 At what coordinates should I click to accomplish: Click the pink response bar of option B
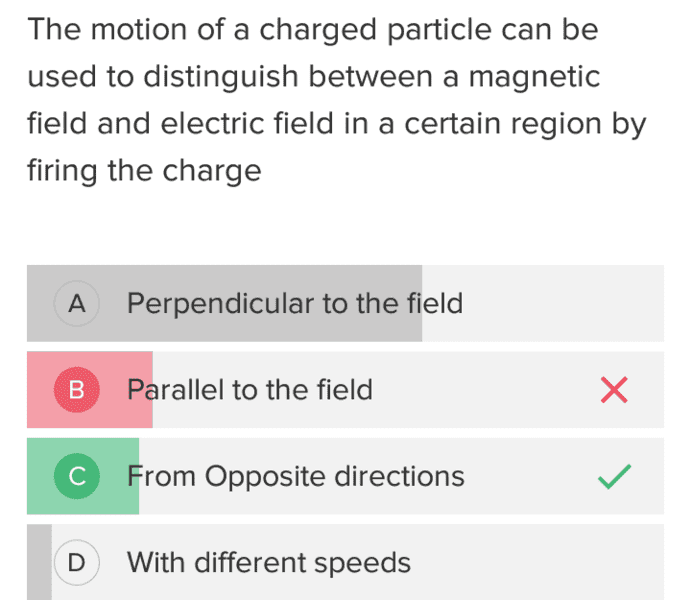click(x=90, y=390)
